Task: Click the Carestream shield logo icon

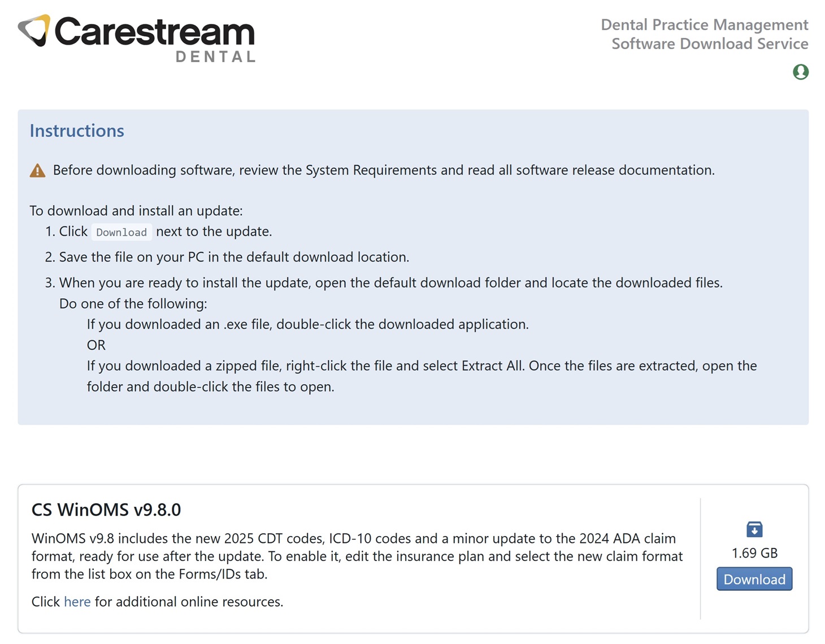Action: point(34,30)
